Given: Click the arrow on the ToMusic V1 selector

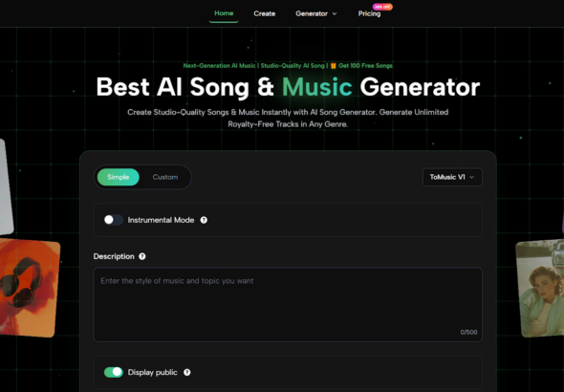Looking at the screenshot, I should pyautogui.click(x=472, y=177).
